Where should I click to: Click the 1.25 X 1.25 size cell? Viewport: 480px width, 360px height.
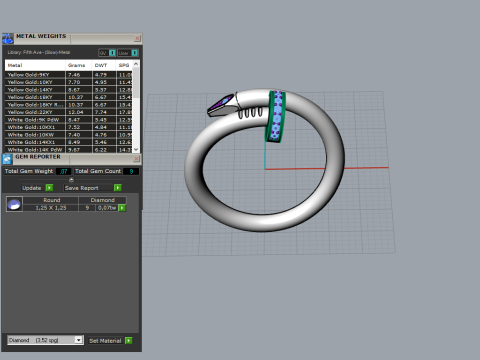[x=51, y=208]
